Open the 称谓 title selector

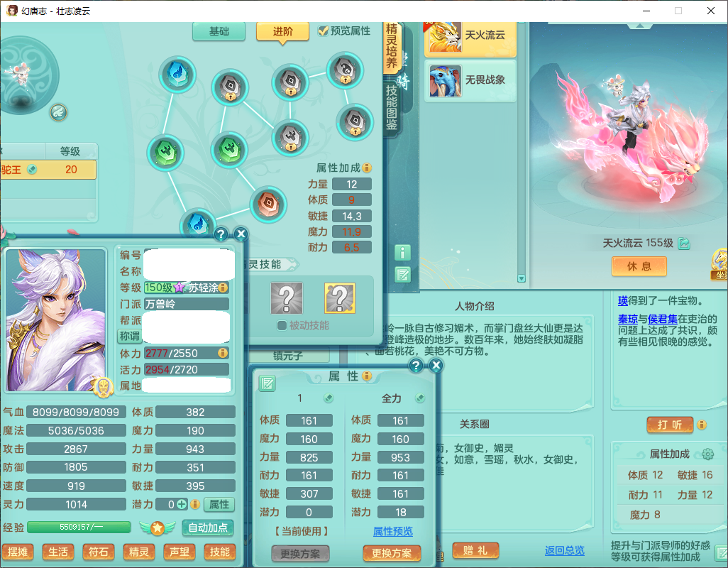pyautogui.click(x=128, y=336)
